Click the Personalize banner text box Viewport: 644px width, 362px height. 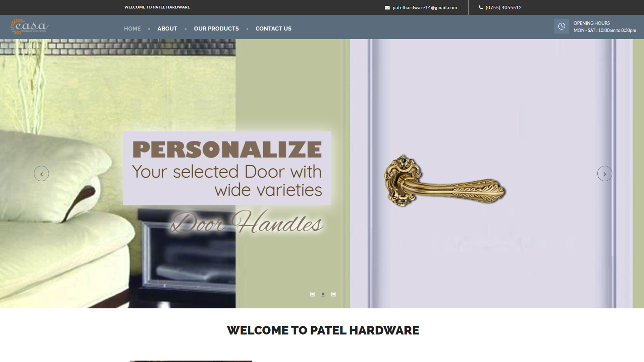227,168
